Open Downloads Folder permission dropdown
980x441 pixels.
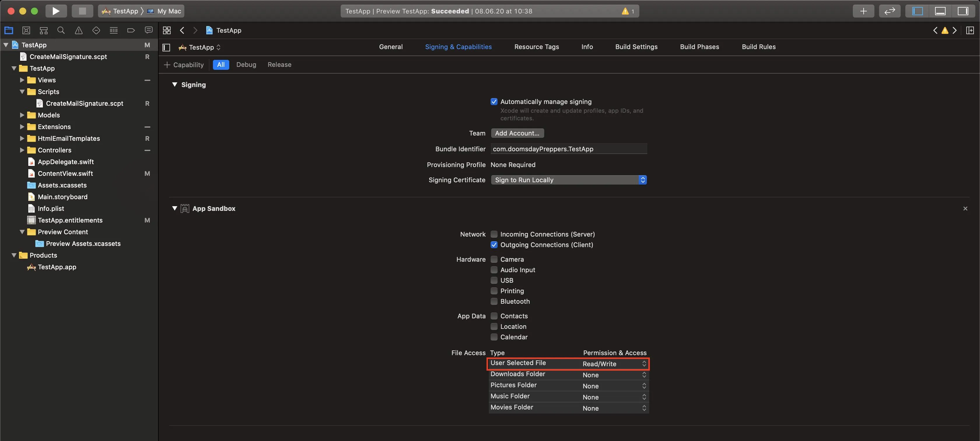point(614,375)
